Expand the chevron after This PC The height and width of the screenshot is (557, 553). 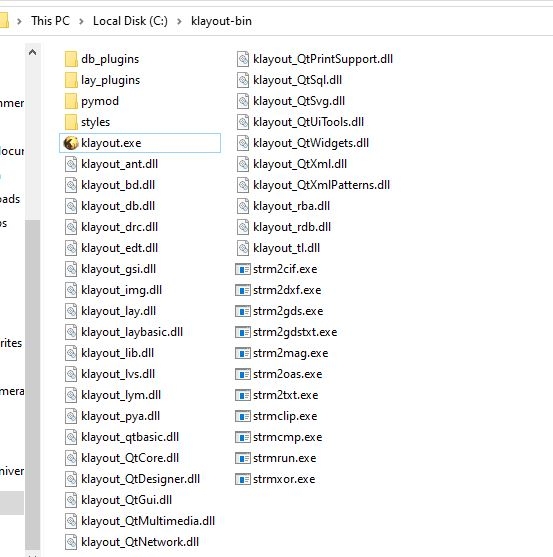coord(81,21)
